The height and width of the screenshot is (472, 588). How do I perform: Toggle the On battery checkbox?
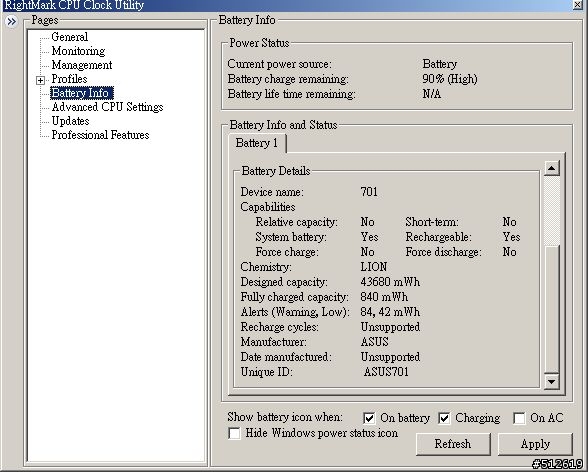click(369, 418)
